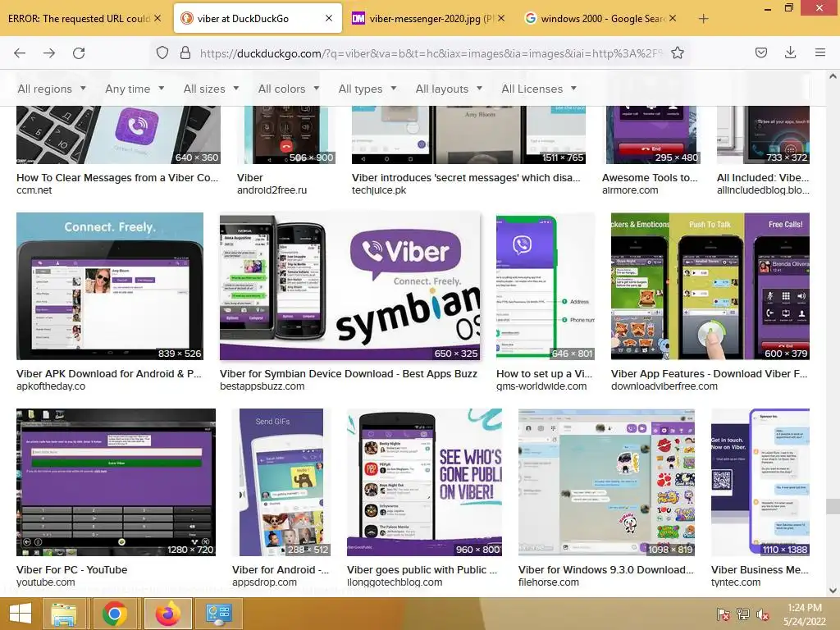840x630 pixels.
Task: Click the scrollbar up arrow
Action: click(833, 76)
